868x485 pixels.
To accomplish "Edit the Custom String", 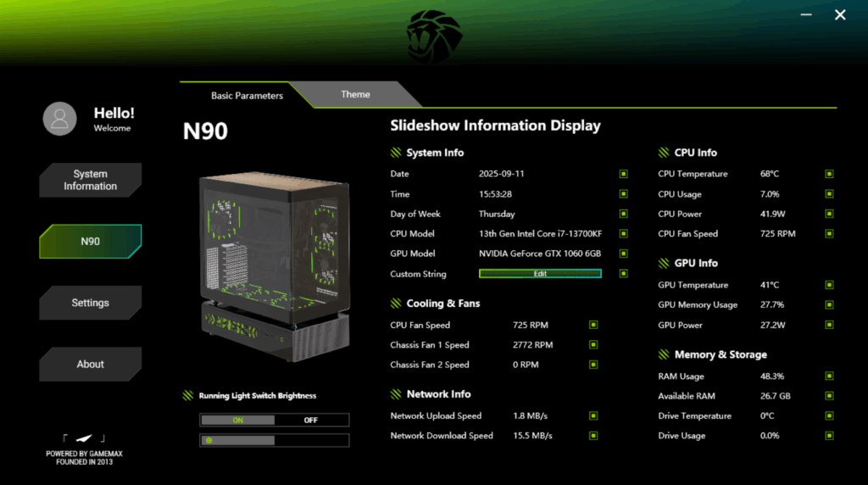I will tap(540, 274).
